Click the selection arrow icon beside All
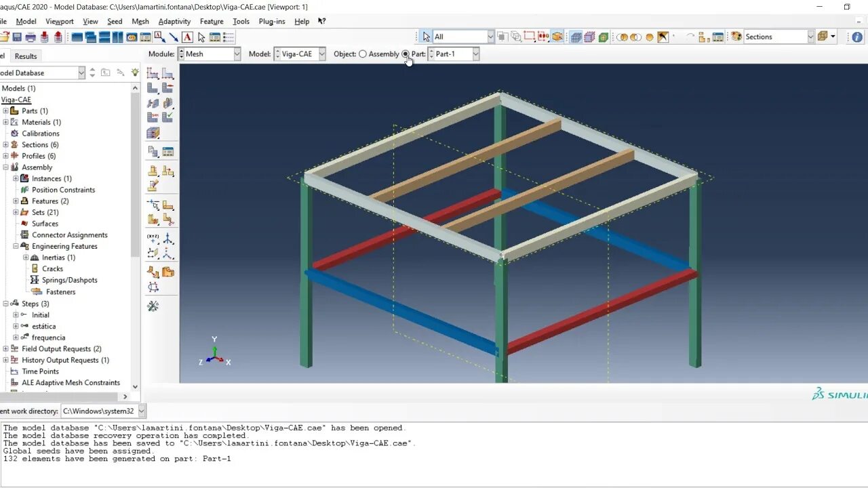The image size is (868, 488). coord(426,37)
